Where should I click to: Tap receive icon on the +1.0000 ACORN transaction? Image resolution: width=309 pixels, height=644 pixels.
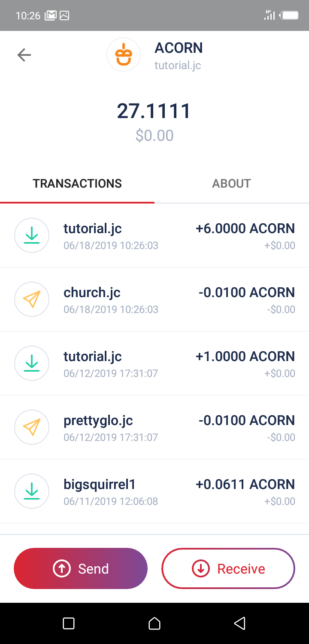point(32,363)
